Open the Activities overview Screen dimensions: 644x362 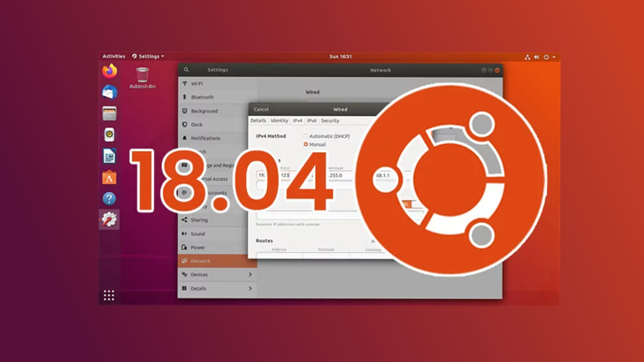[114, 56]
